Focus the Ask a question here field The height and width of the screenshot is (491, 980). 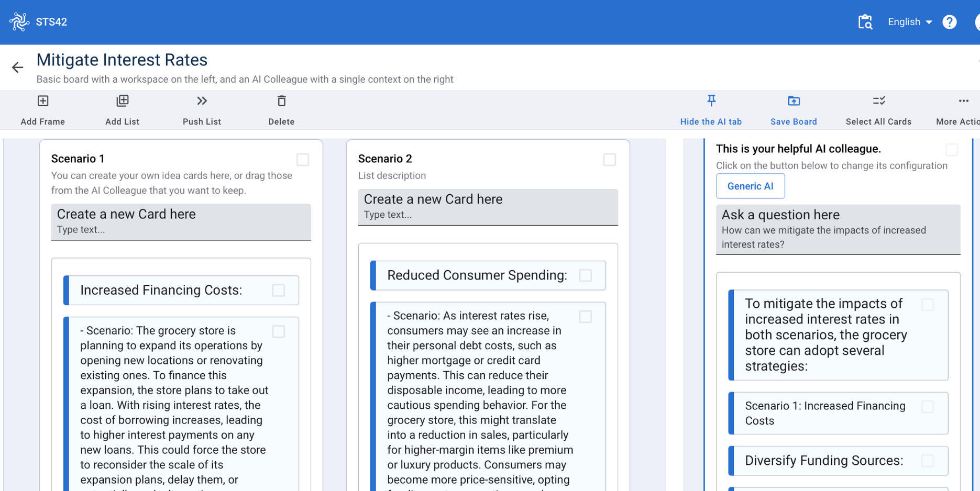click(x=838, y=230)
